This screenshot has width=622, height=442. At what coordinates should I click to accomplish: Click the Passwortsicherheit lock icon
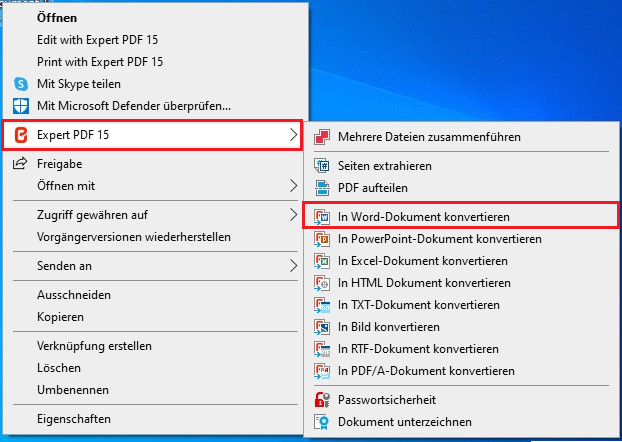point(322,400)
